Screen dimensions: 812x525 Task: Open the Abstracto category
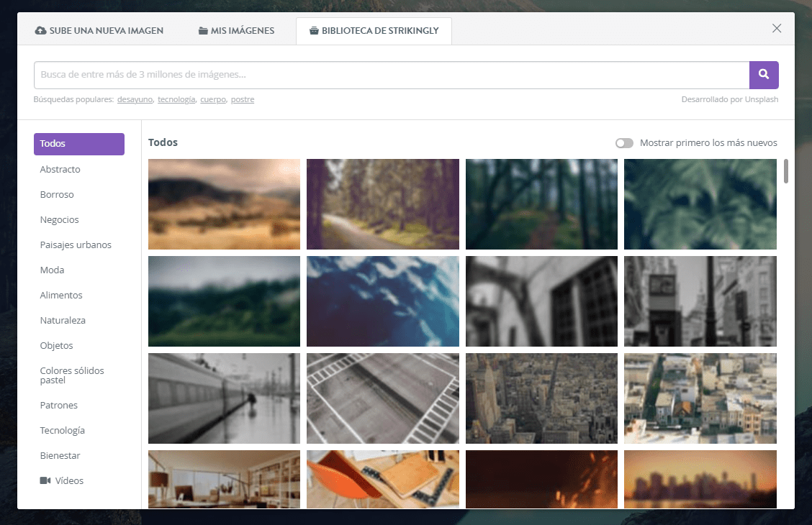coord(60,169)
